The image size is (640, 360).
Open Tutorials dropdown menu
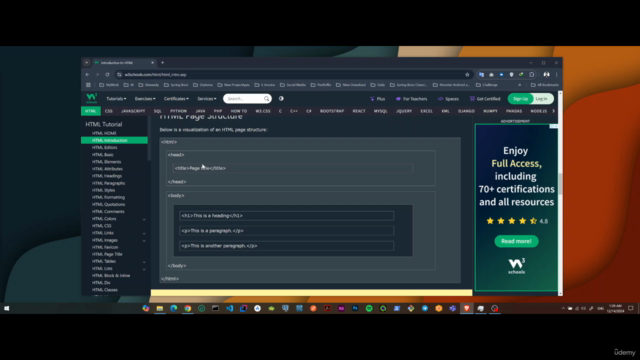click(x=116, y=99)
